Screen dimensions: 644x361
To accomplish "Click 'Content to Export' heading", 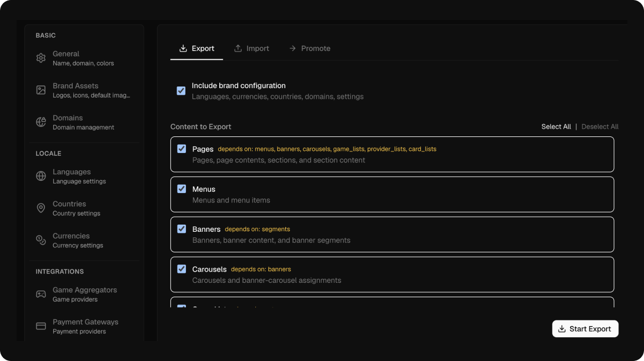I will 201,127.
